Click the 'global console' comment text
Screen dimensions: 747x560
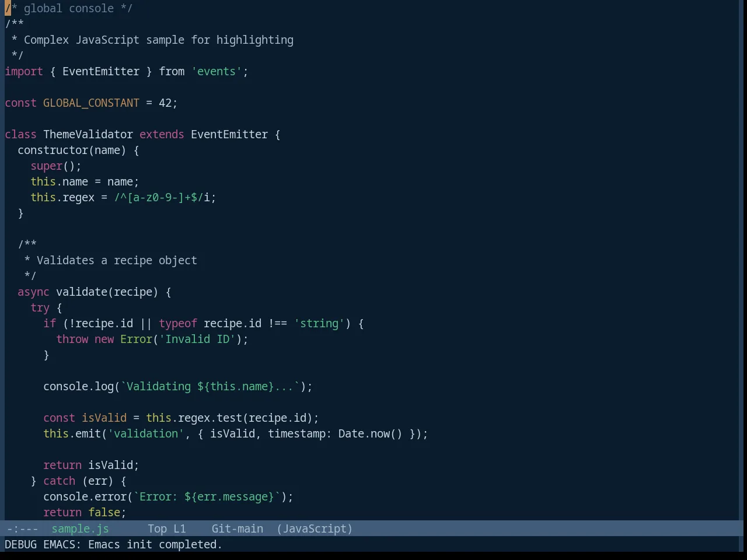pos(69,8)
